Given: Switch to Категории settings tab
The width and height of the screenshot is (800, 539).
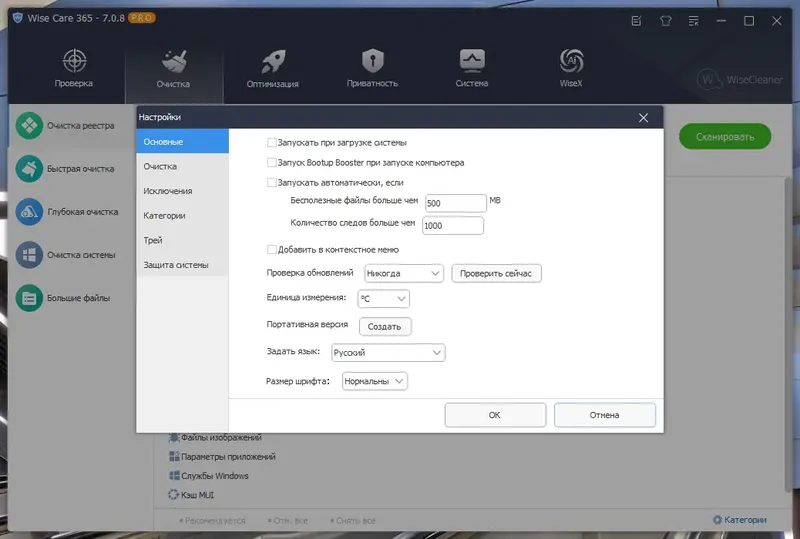Looking at the screenshot, I should point(183,215).
